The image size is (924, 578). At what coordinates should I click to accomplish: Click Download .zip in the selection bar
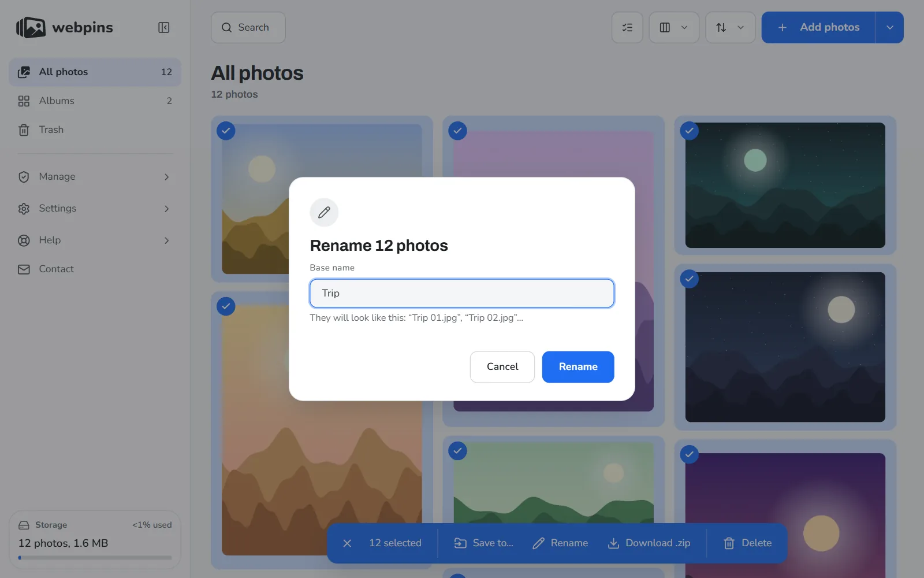tap(649, 543)
